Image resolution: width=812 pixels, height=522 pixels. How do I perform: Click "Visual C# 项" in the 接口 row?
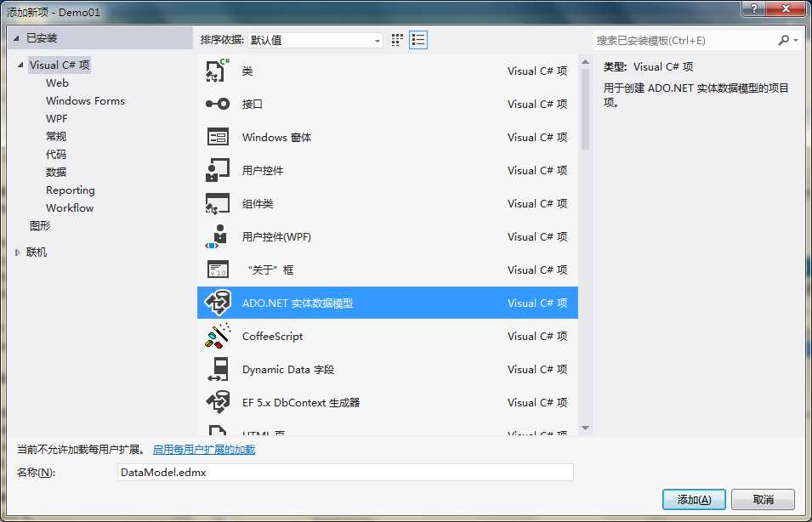(x=537, y=104)
